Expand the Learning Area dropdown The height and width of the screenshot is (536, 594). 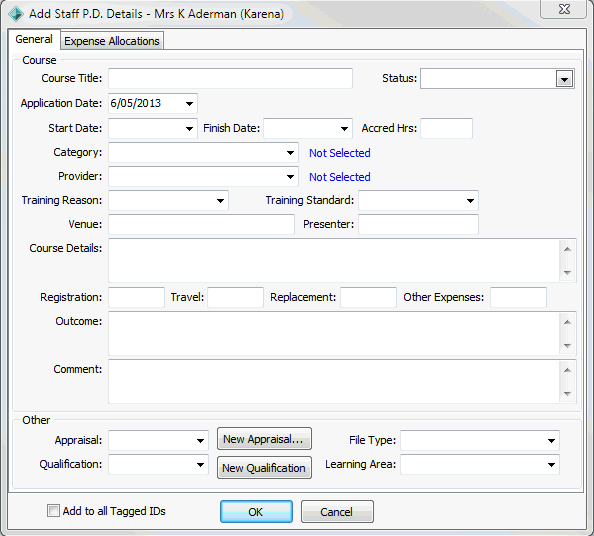[x=551, y=464]
